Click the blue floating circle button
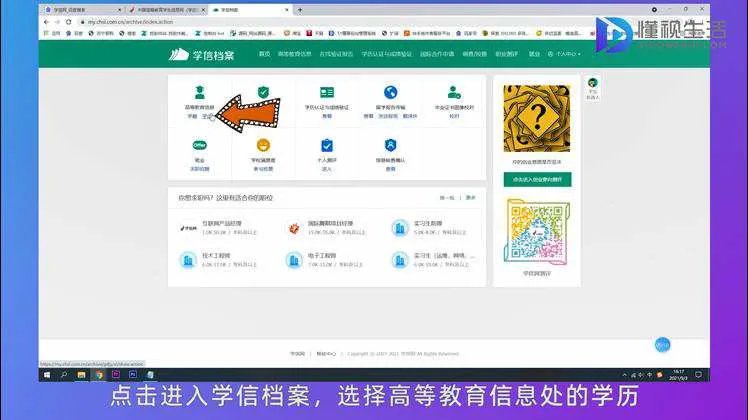Image resolution: width=748 pixels, height=420 pixels. (663, 345)
